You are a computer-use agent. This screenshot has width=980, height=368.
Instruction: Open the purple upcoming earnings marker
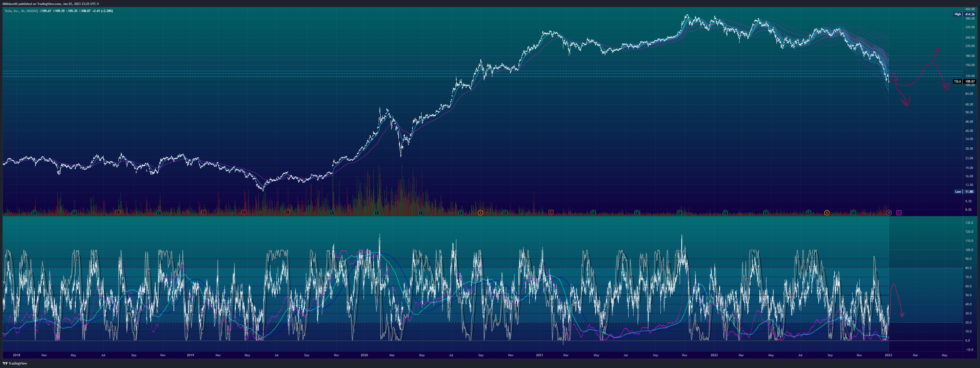click(899, 213)
